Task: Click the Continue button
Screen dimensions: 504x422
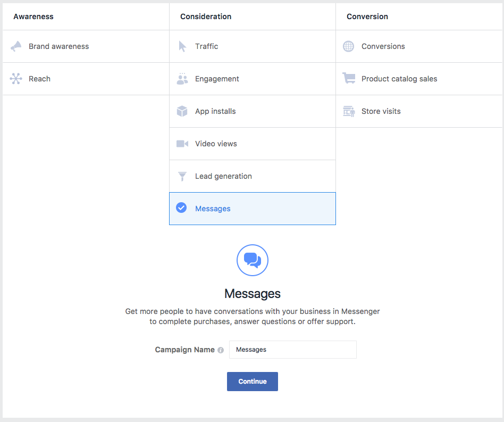Action: pos(252,382)
